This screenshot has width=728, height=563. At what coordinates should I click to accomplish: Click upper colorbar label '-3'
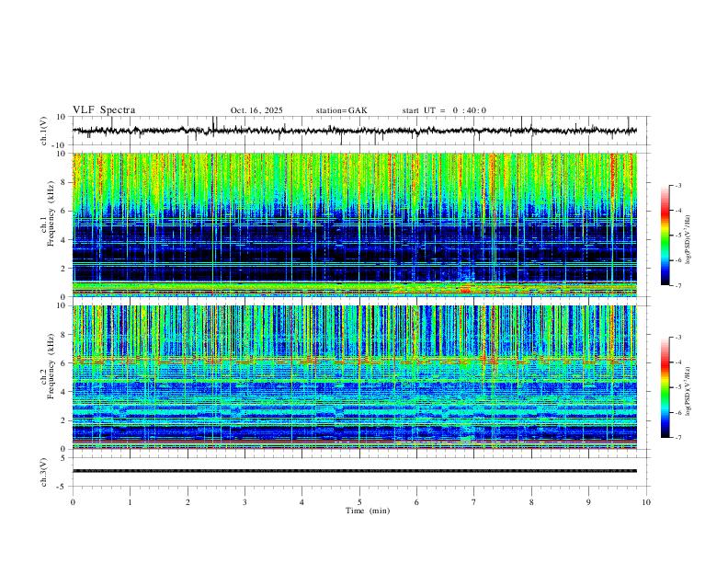(677, 185)
